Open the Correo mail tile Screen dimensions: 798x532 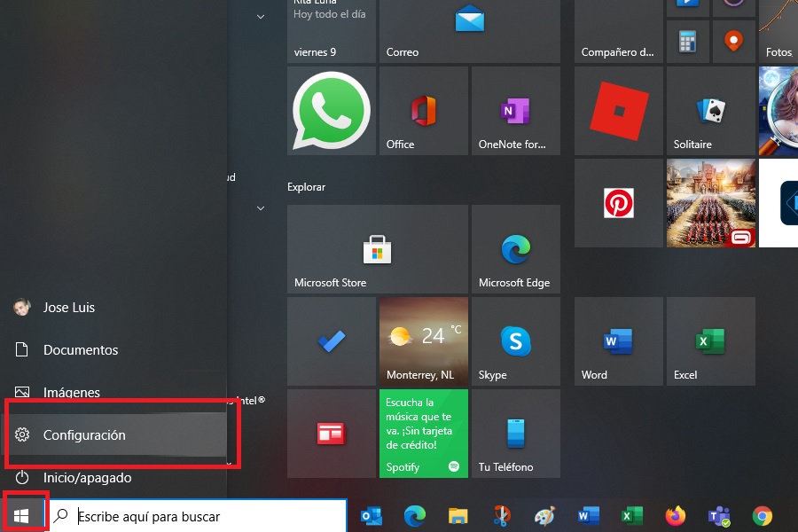click(469, 27)
